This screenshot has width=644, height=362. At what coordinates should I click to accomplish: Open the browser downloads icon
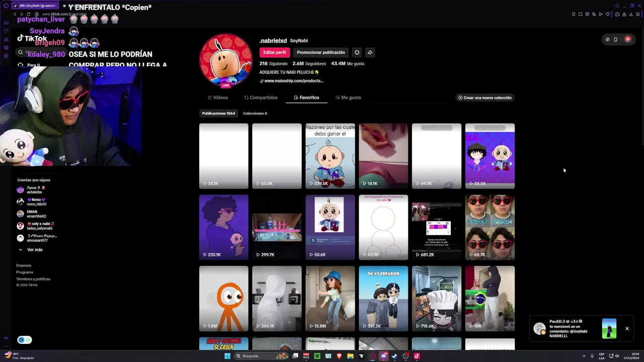pos(631,14)
